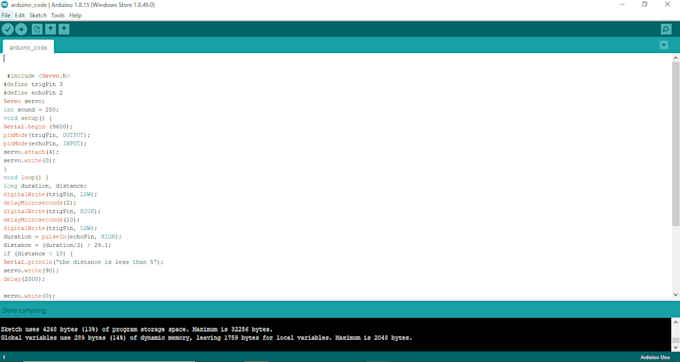Image resolution: width=680 pixels, height=362 pixels.
Task: Click the console scrollbar down arrow
Action: tap(676, 347)
